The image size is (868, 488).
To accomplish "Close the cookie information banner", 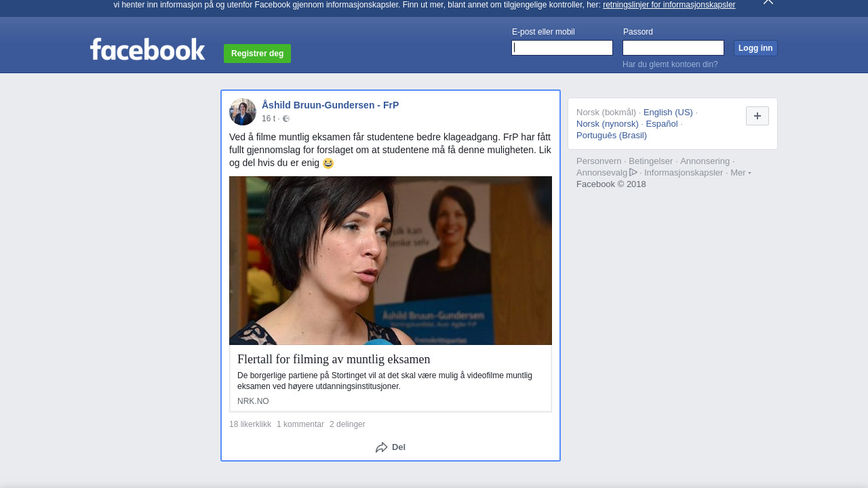I will coord(768,2).
